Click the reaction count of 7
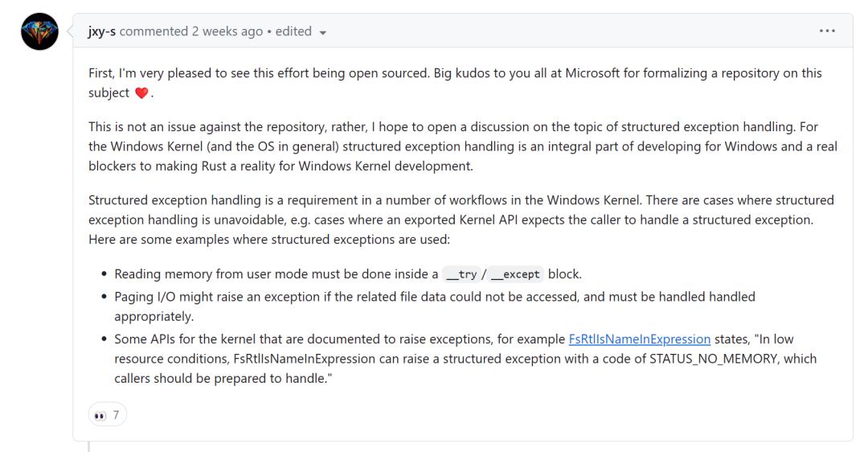This screenshot has width=868, height=452. tap(116, 415)
